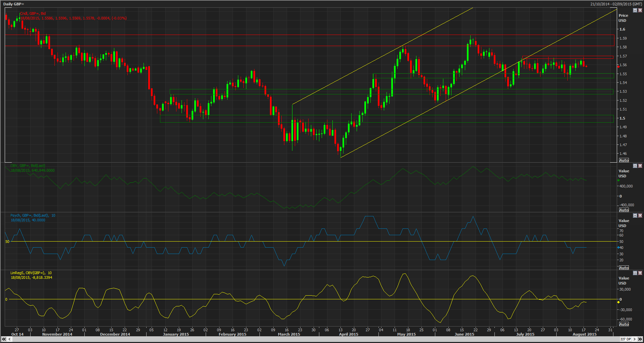Toggle Auto scale on OBV panel
The width and height of the screenshot is (644, 343).
click(624, 210)
